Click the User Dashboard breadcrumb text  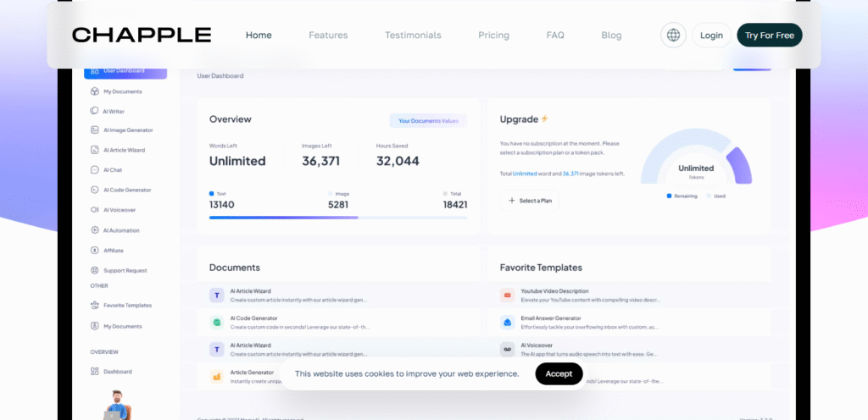pos(220,75)
